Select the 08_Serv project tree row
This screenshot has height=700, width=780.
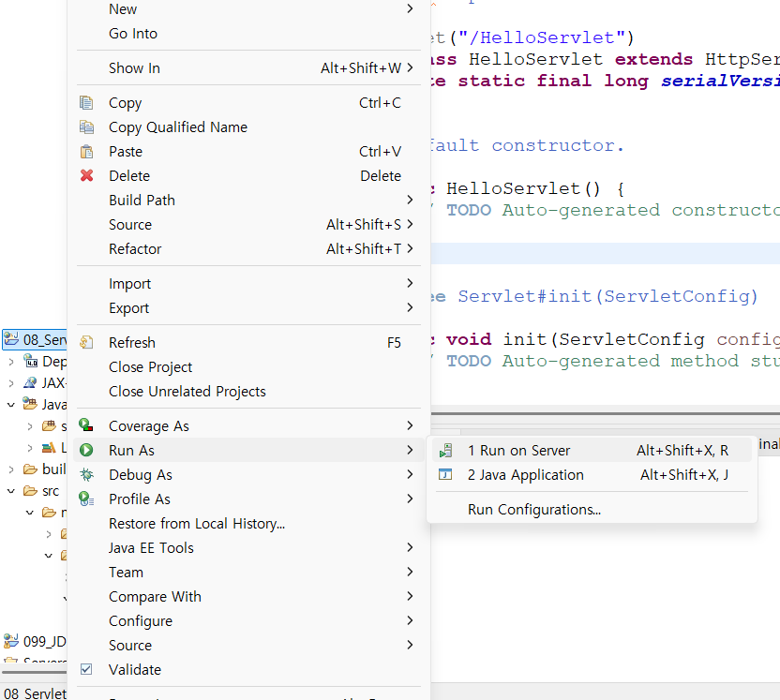click(x=35, y=339)
